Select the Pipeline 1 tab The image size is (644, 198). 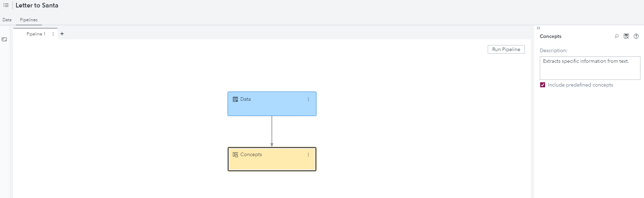click(x=36, y=34)
